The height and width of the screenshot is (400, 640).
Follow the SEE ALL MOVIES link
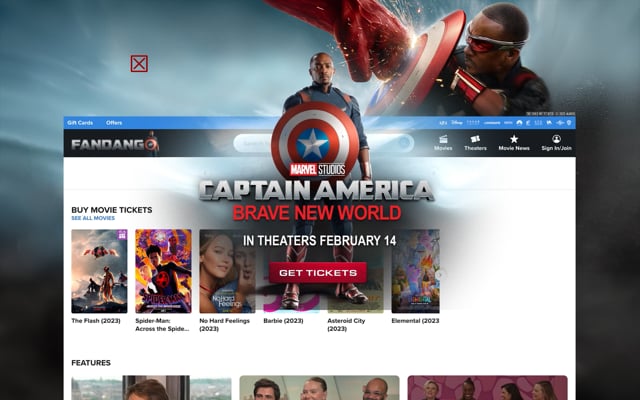(93, 218)
